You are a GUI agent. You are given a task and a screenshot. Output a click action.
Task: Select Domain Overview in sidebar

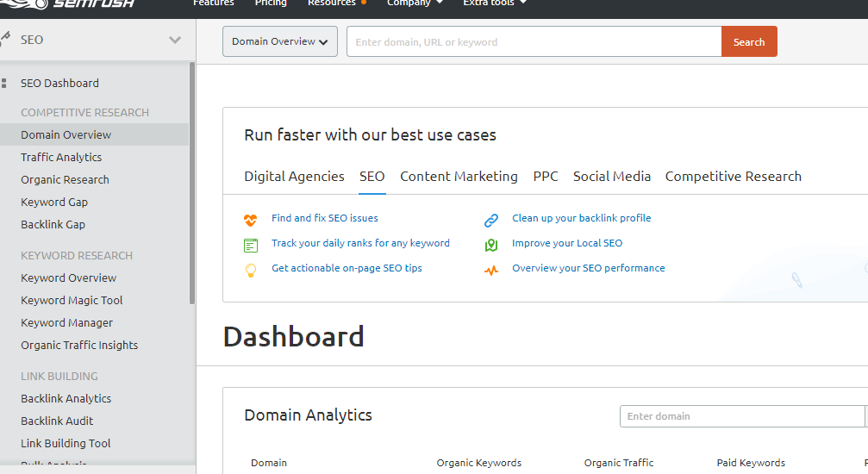click(x=66, y=134)
